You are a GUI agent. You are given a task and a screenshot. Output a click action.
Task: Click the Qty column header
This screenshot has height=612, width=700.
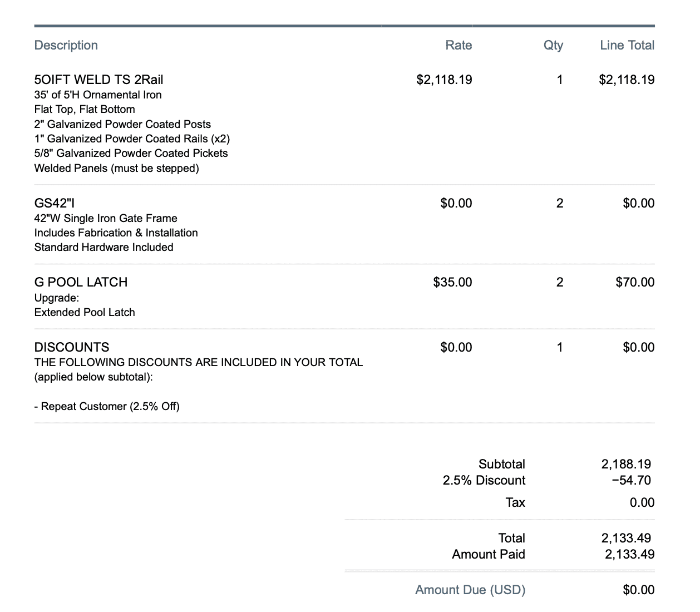point(553,46)
